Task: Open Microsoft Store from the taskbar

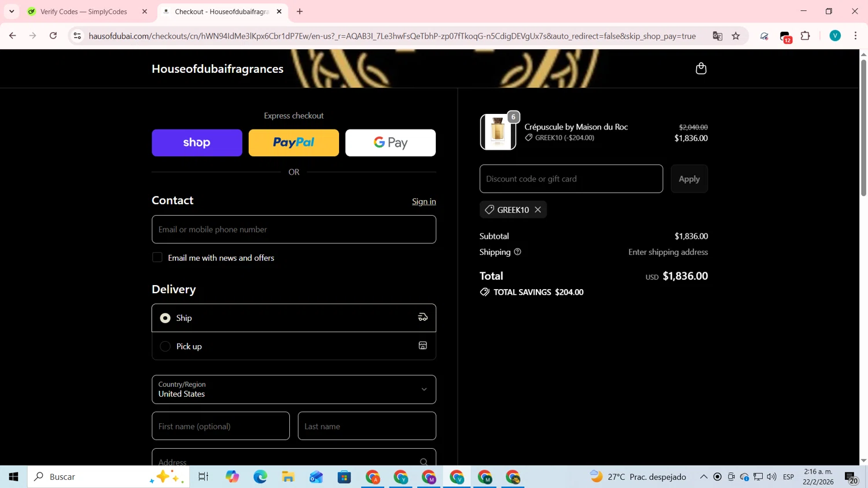Action: [344, 477]
